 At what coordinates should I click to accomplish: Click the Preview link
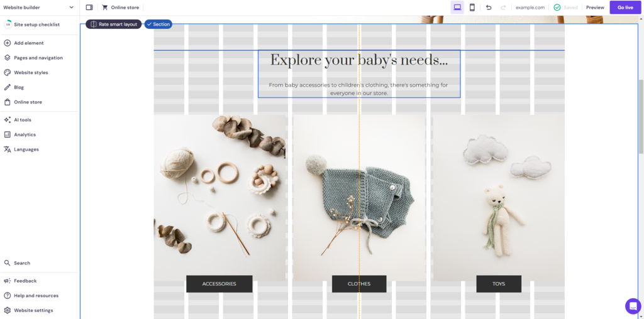595,8
